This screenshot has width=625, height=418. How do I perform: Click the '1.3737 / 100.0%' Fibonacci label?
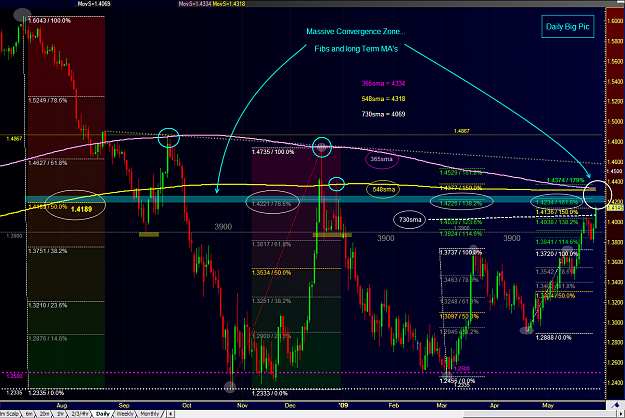click(x=461, y=253)
